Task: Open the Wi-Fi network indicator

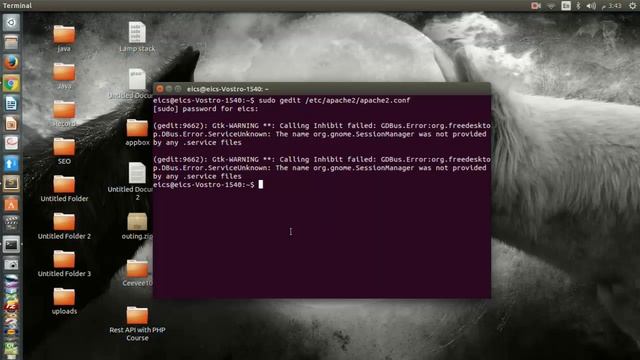Action: pyautogui.click(x=551, y=5)
